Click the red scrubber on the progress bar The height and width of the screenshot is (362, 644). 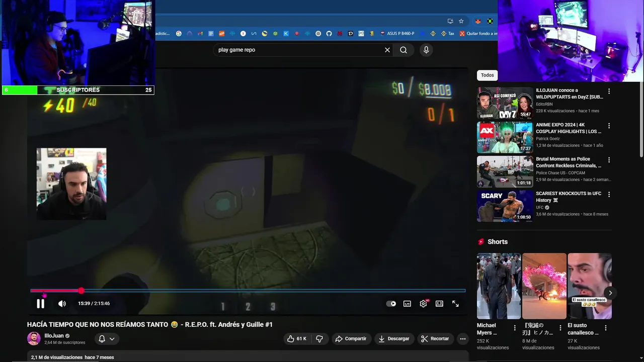[x=81, y=291]
